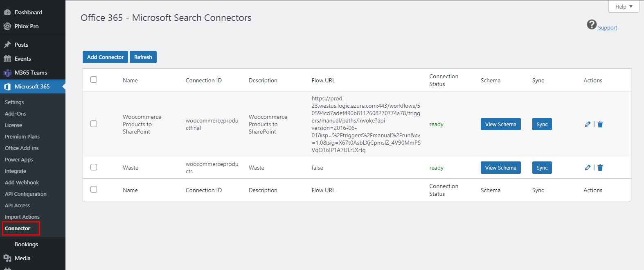
Task: Click the Name column header at top
Action: (130, 80)
